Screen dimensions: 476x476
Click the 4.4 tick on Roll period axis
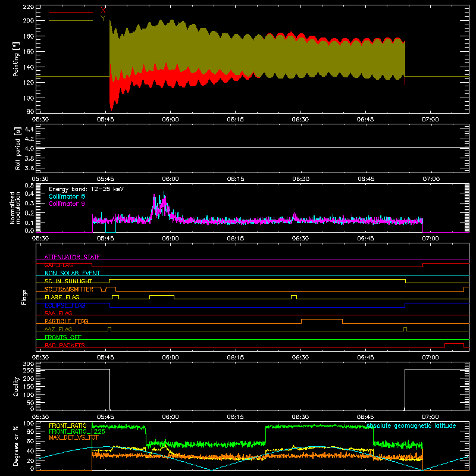[29, 129]
